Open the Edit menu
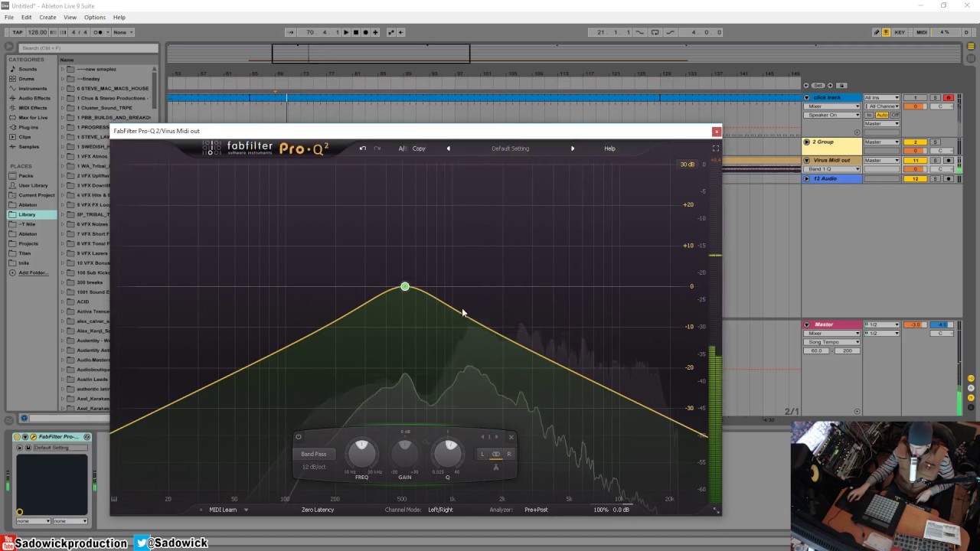980x551 pixels. pos(27,17)
